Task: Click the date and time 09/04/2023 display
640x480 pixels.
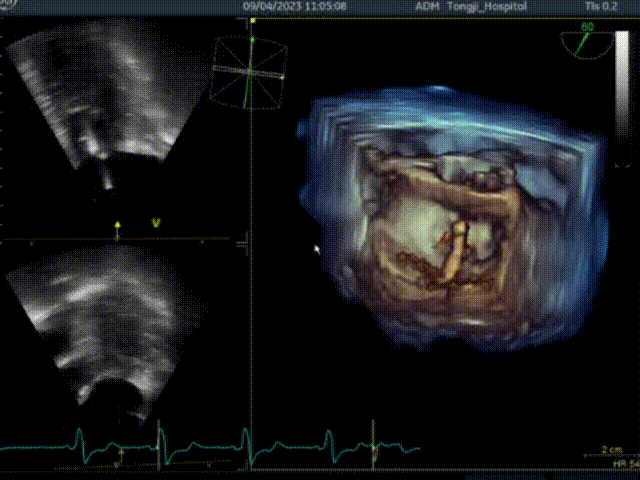Action: (297, 6)
